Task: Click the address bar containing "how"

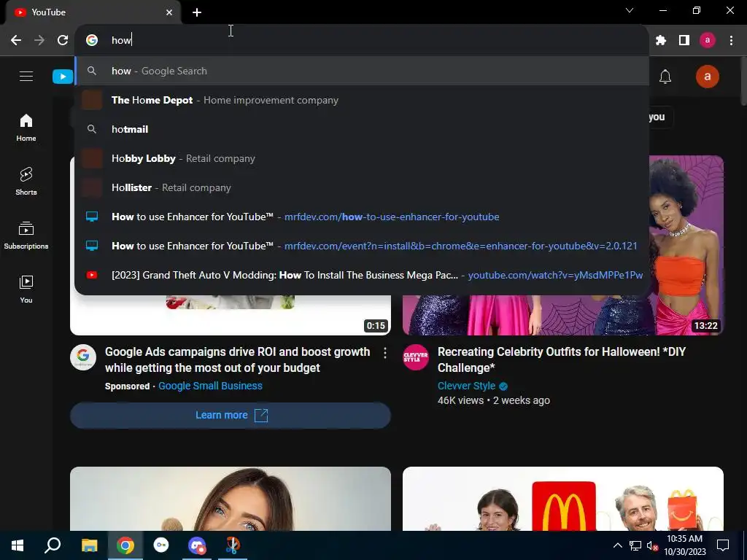Action: [x=362, y=40]
